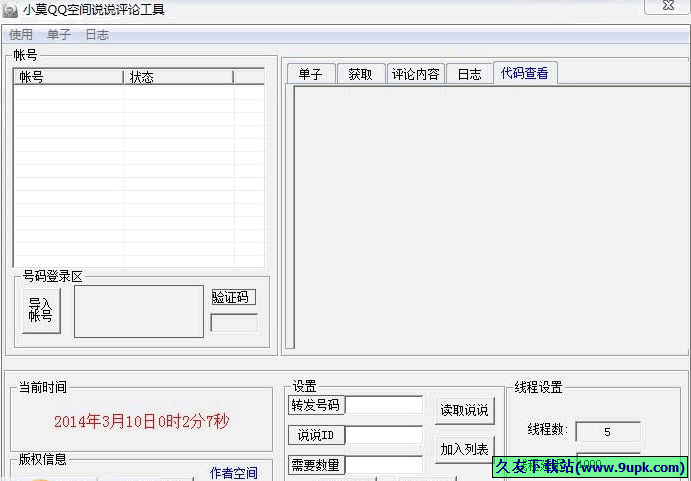691x481 pixels.
Task: Switch to the 获取 tab
Action: coord(361,74)
